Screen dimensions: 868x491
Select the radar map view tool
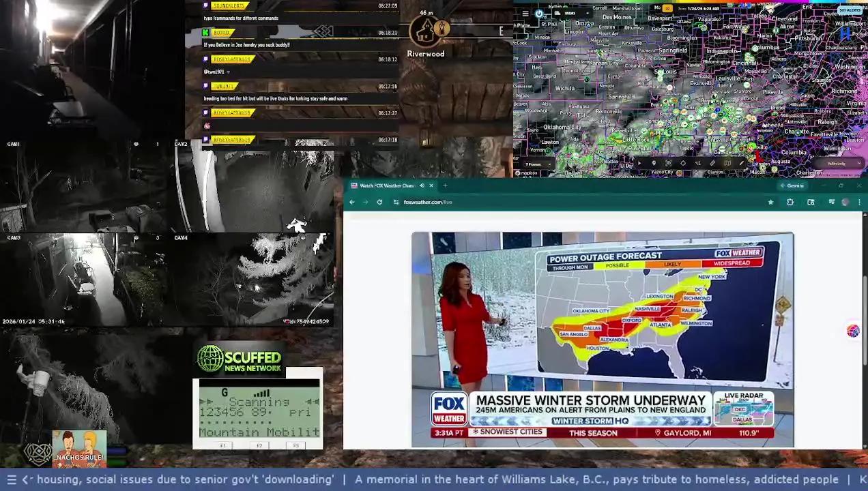[x=727, y=163]
